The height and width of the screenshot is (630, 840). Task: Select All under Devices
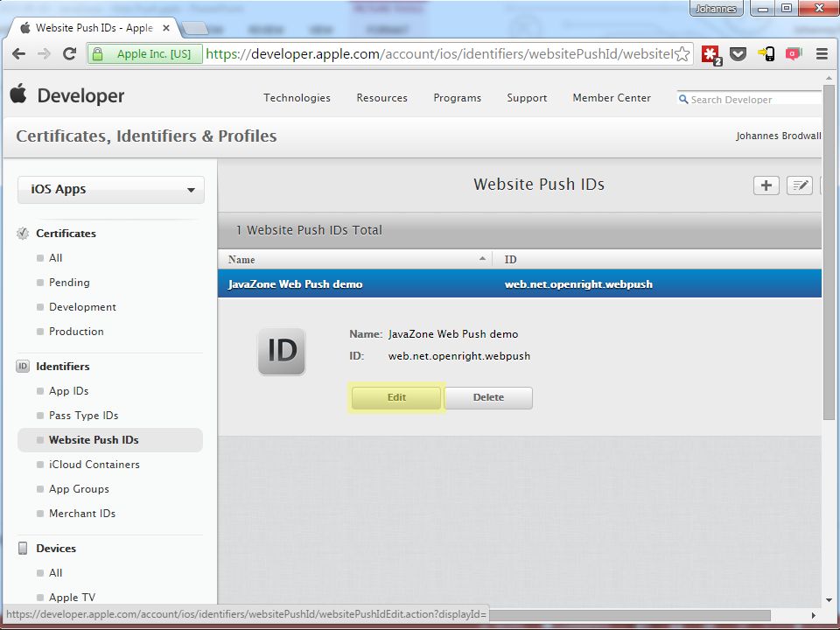pyautogui.click(x=56, y=573)
